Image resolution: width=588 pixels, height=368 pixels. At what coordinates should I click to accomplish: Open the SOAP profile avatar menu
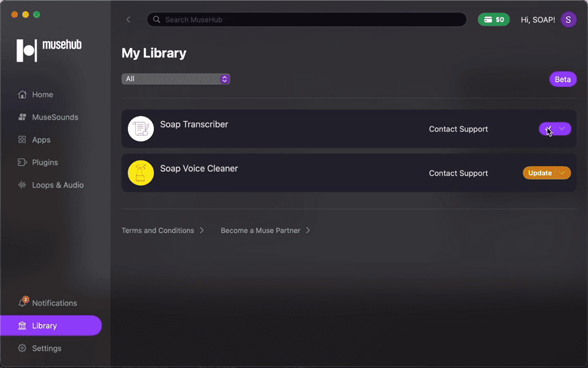click(568, 20)
